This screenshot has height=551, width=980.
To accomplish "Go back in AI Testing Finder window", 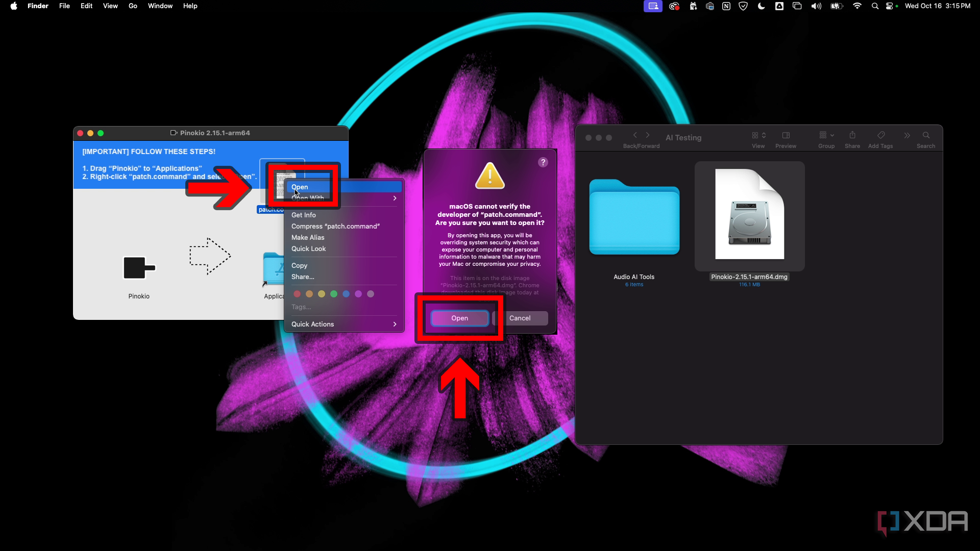I will coord(635,135).
